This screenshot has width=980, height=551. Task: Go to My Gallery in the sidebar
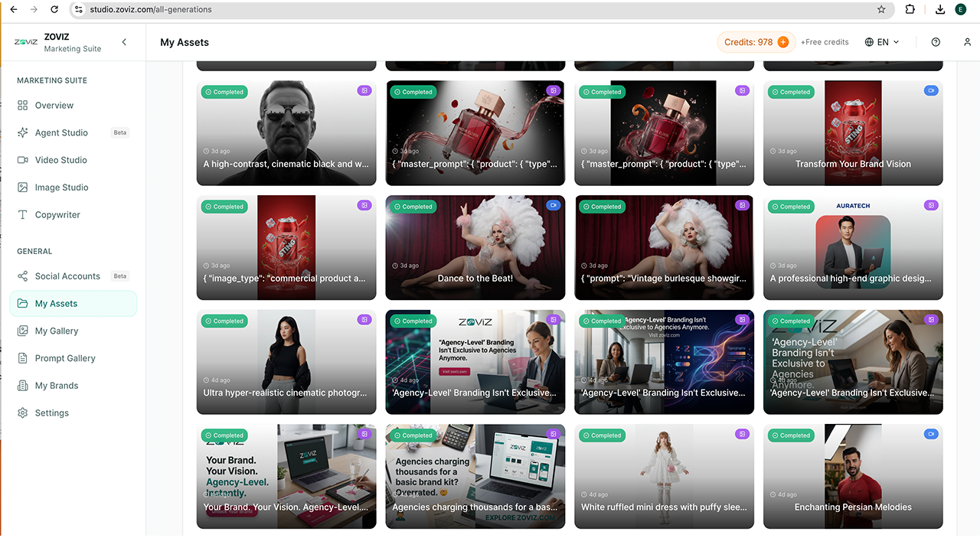click(x=73, y=331)
